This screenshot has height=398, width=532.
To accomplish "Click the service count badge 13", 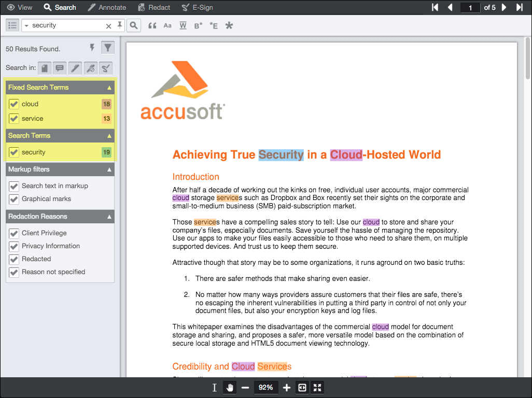I will coord(106,119).
